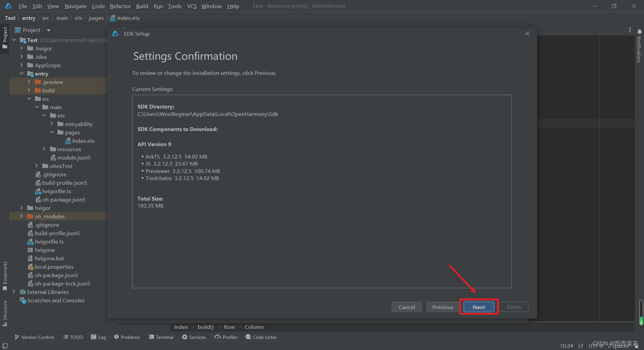644x350 pixels.
Task: Open the TODO tool window
Action: point(73,337)
